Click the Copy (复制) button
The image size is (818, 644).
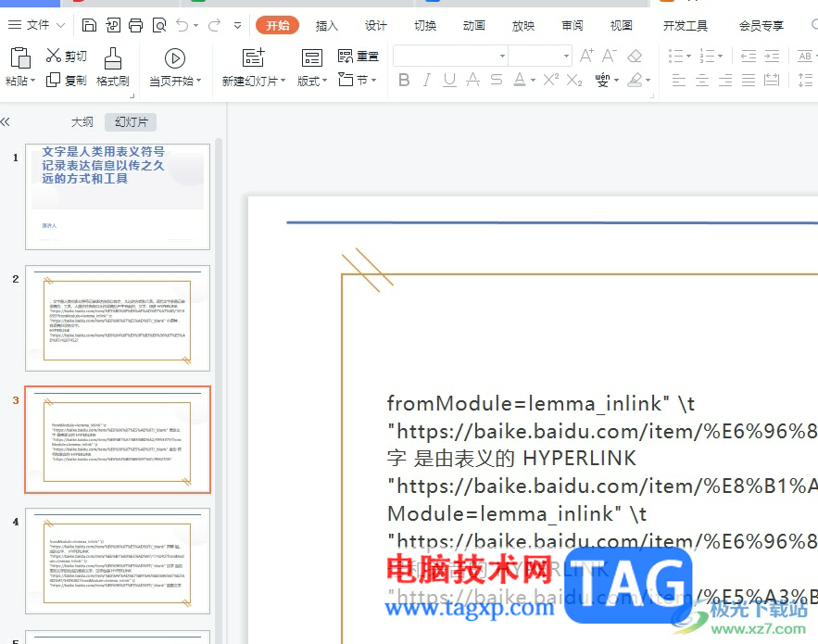click(x=67, y=81)
